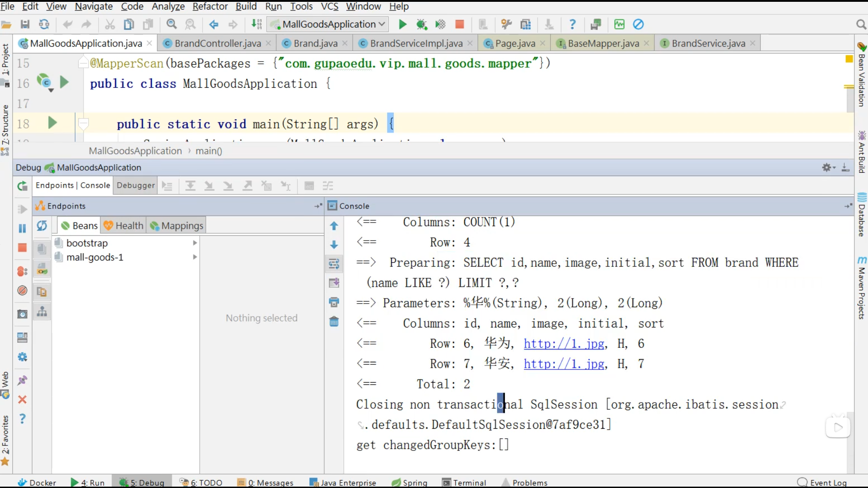868x488 pixels.
Task: Close debug panel red X in sidebar
Action: tap(22, 399)
